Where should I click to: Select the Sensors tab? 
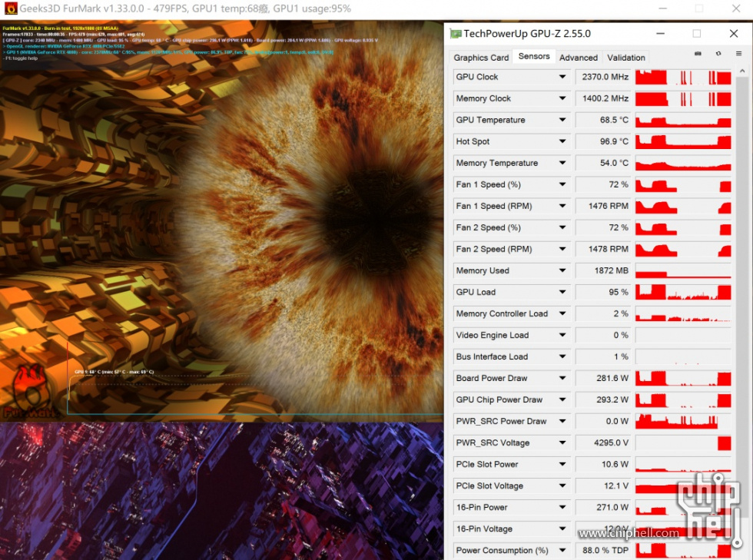pos(534,56)
